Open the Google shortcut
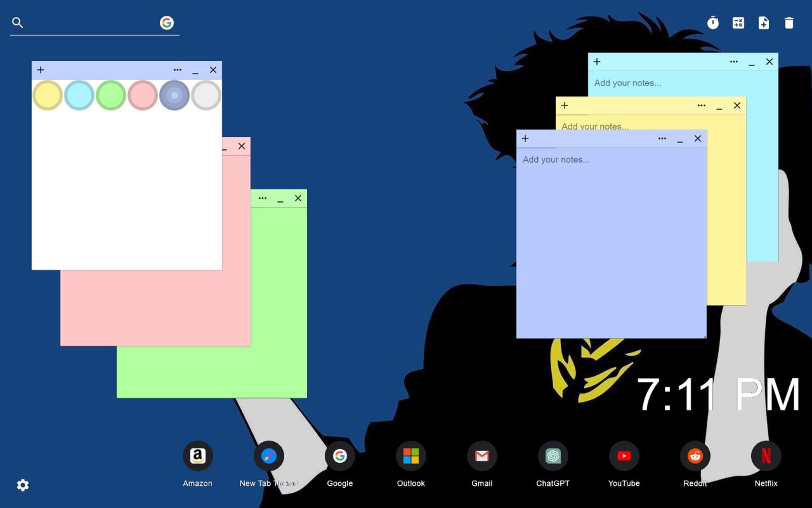The width and height of the screenshot is (812, 508). click(340, 456)
